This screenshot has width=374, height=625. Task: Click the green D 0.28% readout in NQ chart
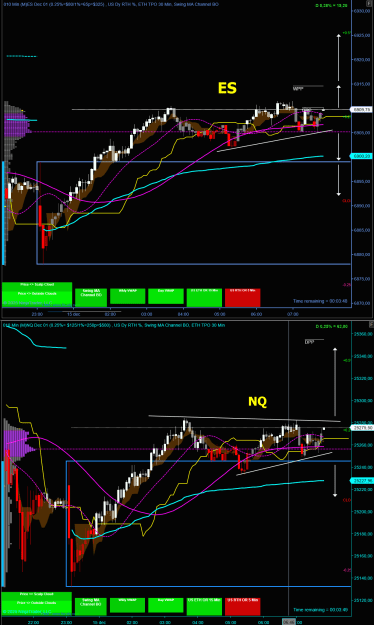coord(332,326)
